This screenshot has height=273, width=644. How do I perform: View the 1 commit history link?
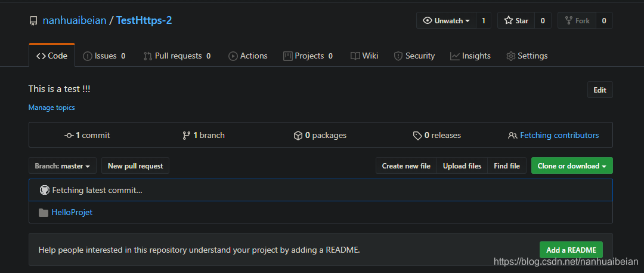click(88, 135)
